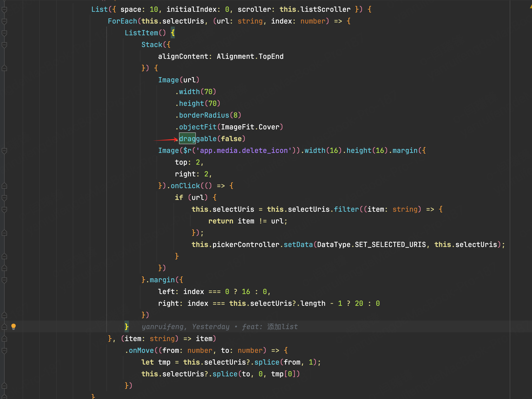
Task: Click the yellow lightbulb quick-fix icon
Action: coord(14,326)
